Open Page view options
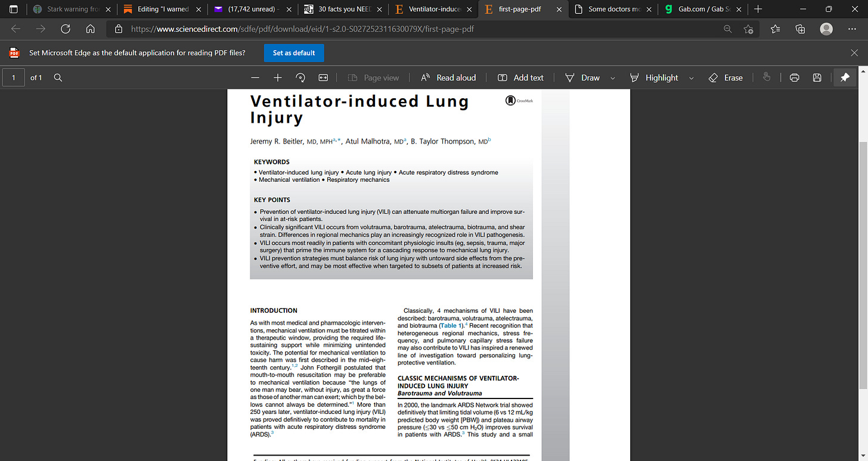The width and height of the screenshot is (868, 461). tap(373, 77)
